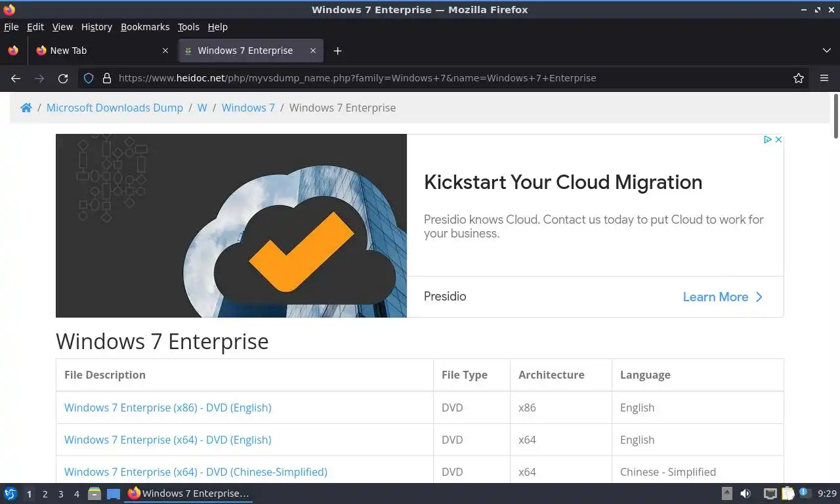The image size is (840, 504).
Task: Click Learn More in the Presidio ad
Action: click(722, 297)
